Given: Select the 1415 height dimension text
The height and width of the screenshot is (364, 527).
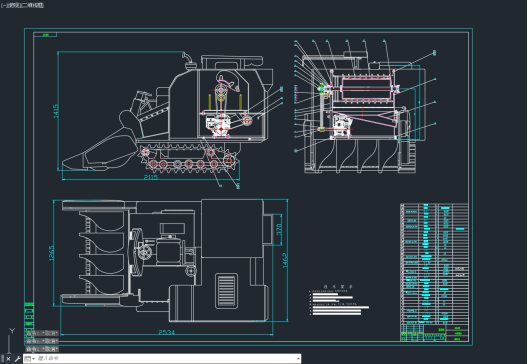Looking at the screenshot, I should (56, 111).
